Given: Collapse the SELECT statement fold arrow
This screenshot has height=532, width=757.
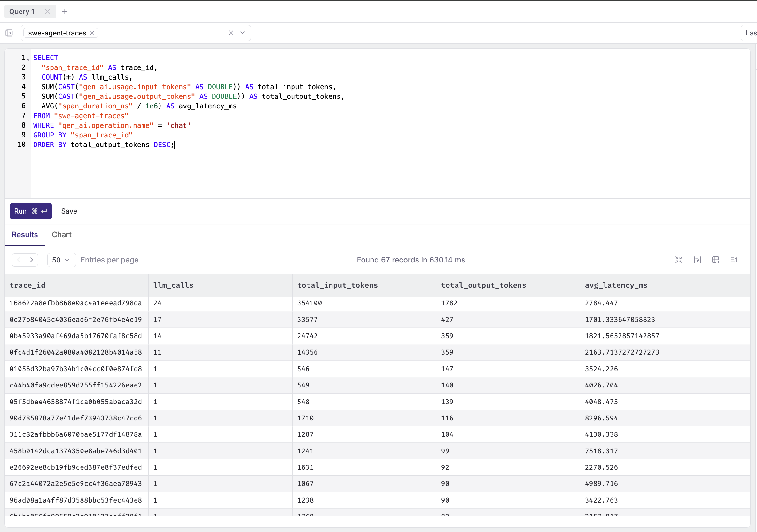Looking at the screenshot, I should point(28,59).
